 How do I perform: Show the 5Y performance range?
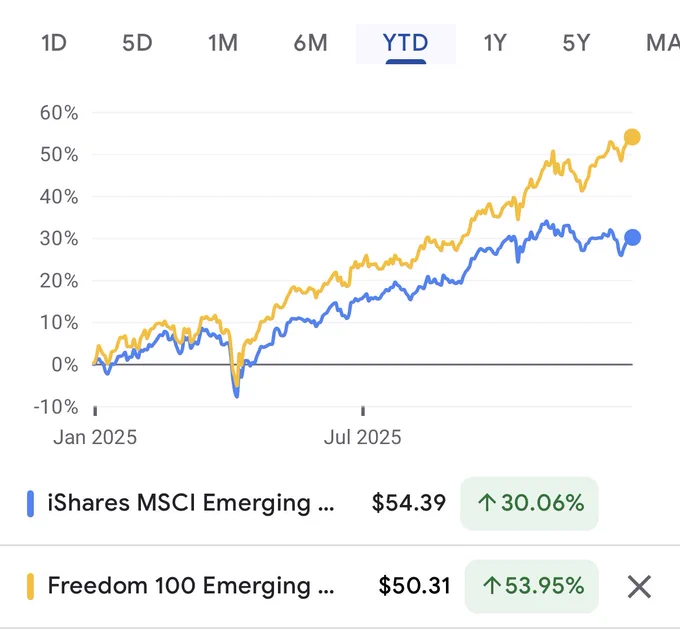(x=576, y=43)
